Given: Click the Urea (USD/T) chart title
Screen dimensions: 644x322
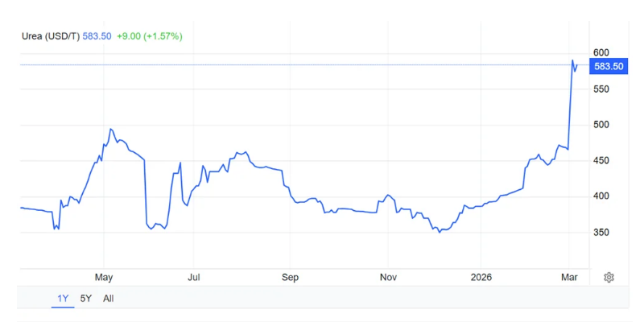Looking at the screenshot, I should pyautogui.click(x=50, y=36).
